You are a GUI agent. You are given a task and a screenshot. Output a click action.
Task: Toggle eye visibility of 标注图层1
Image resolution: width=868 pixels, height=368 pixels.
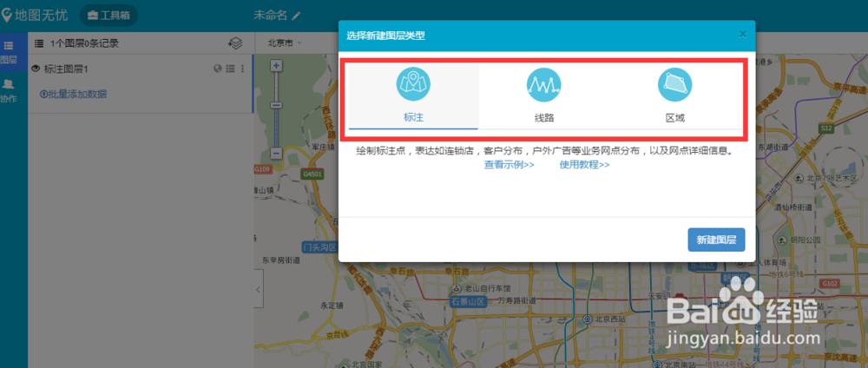tap(36, 69)
